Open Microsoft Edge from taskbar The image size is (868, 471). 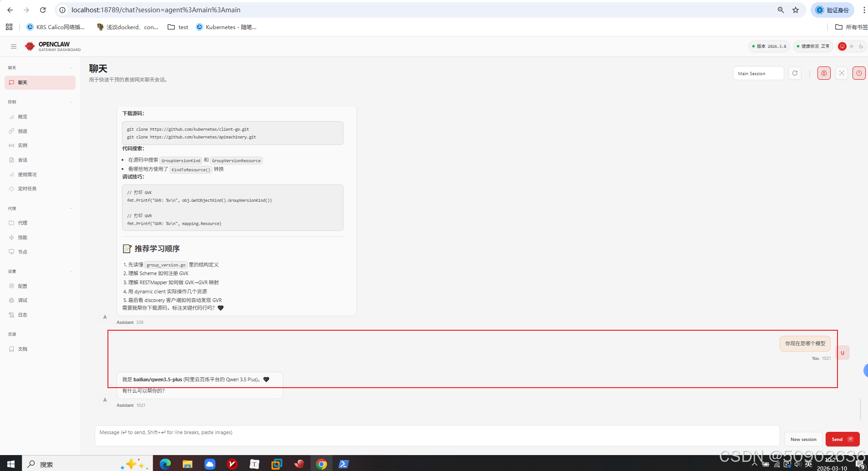(165, 464)
